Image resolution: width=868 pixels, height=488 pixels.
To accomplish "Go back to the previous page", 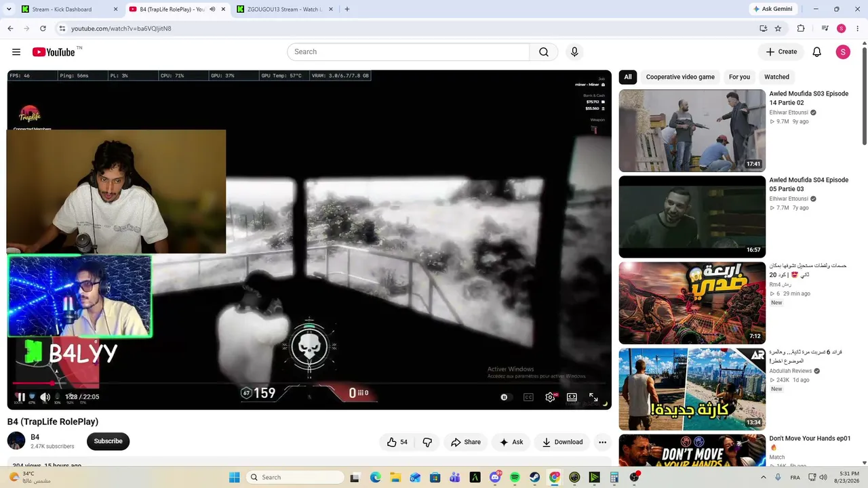I will click(10, 28).
